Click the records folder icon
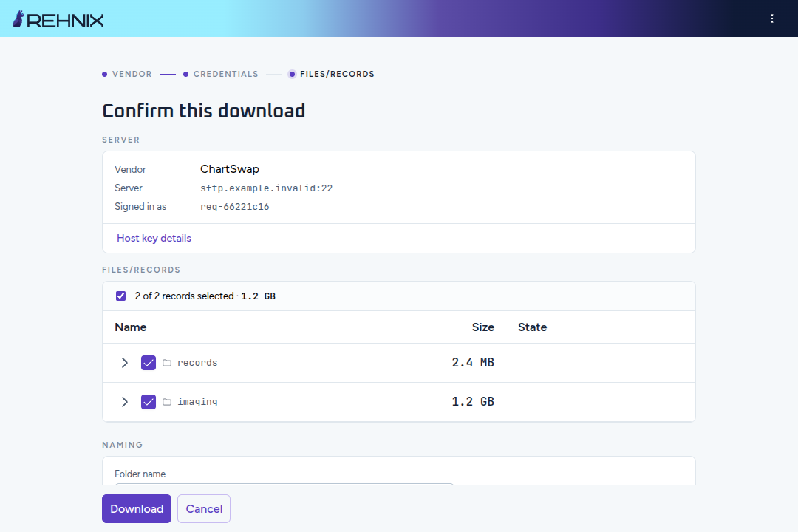The width and height of the screenshot is (798, 532). [167, 363]
